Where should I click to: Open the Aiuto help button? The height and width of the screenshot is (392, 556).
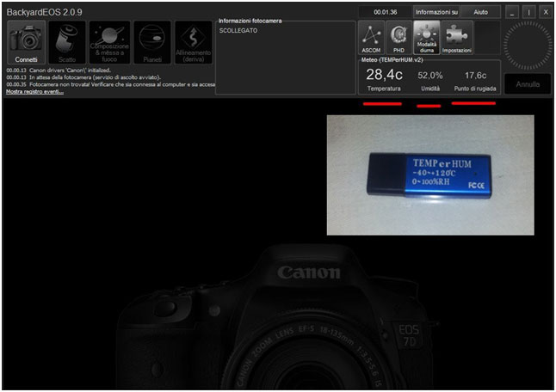(481, 12)
